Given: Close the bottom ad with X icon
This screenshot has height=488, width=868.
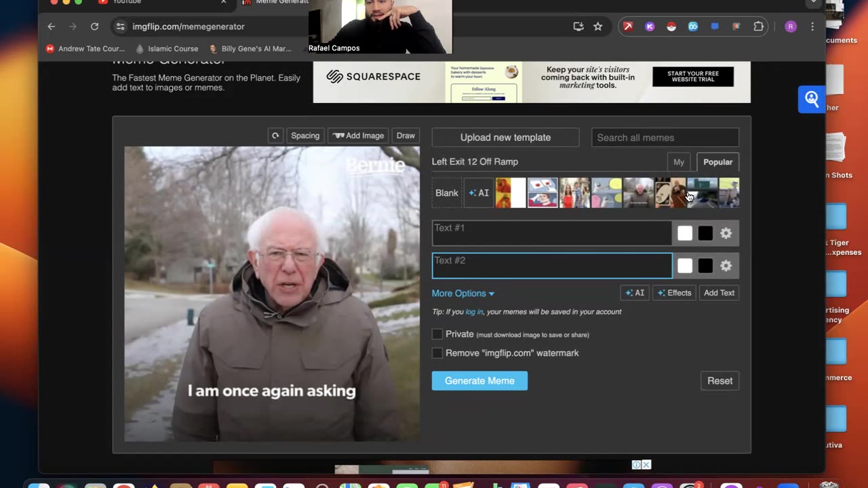Looking at the screenshot, I should click(x=646, y=465).
